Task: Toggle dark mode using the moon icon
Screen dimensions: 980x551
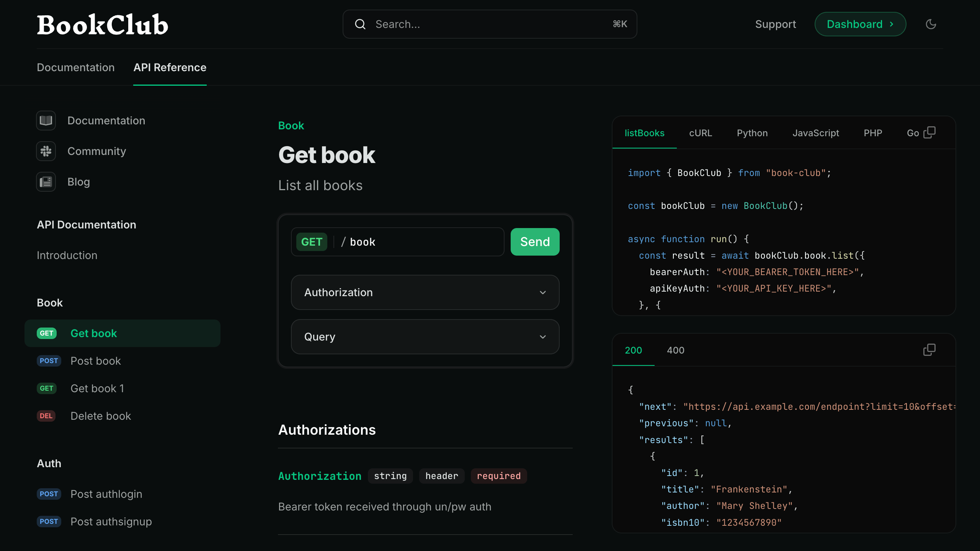Action: [931, 24]
